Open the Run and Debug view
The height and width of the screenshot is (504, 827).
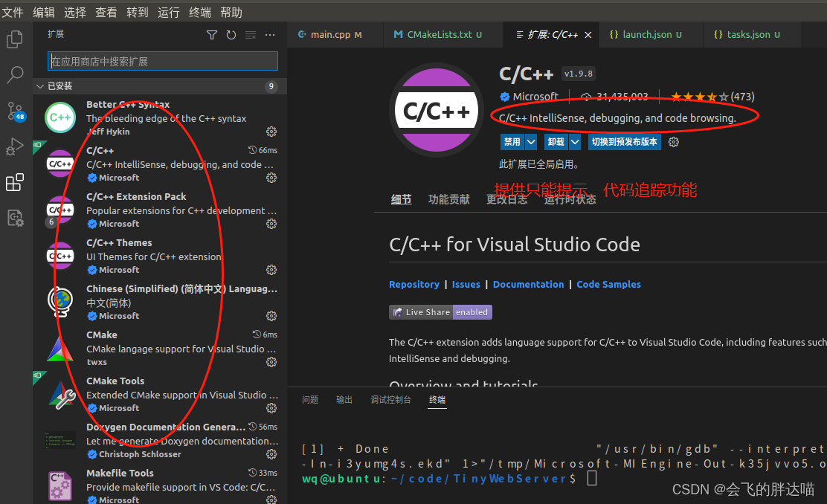(x=14, y=146)
